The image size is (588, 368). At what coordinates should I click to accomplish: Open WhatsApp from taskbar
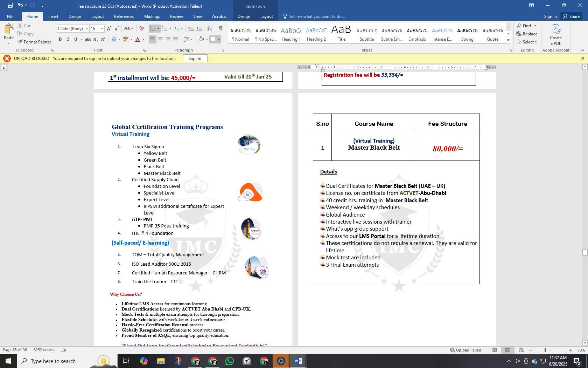[230, 361]
